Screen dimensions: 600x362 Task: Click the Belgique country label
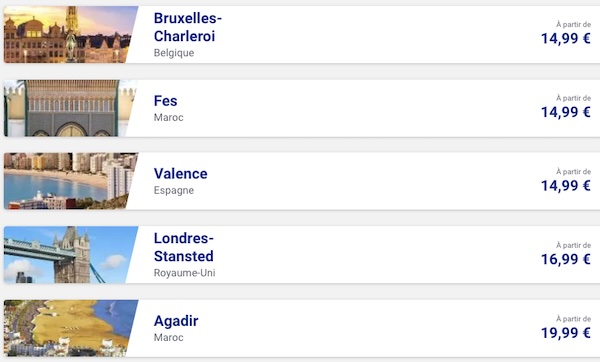(174, 53)
